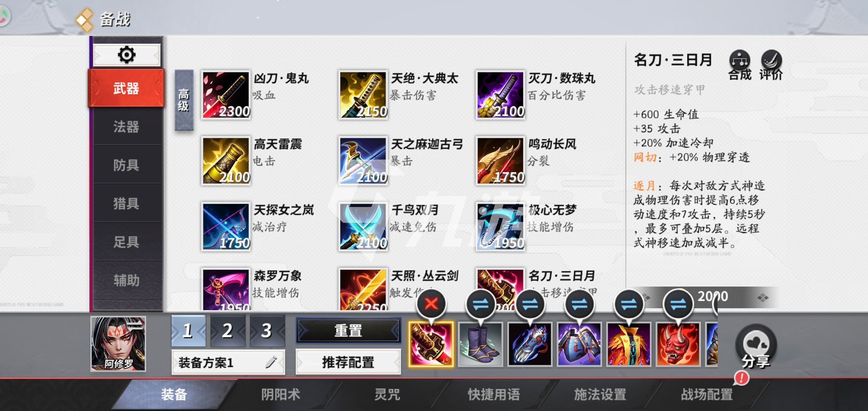Viewport: 868px width, 411px height.
Task: Click the 推荐配置 recommended setup button
Action: pyautogui.click(x=348, y=362)
